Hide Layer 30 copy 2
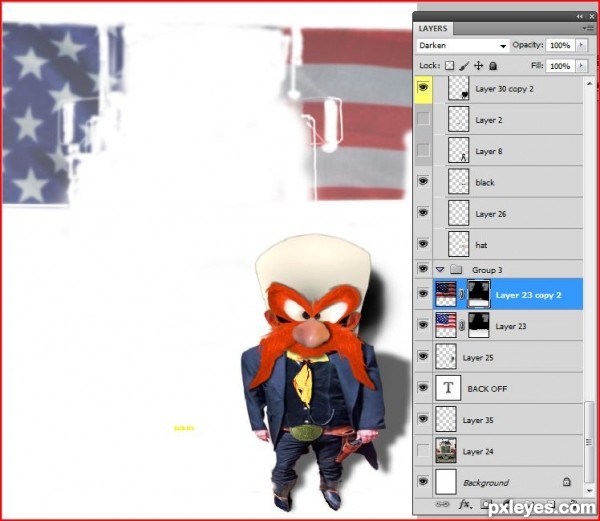The width and height of the screenshot is (600, 521). (x=423, y=88)
